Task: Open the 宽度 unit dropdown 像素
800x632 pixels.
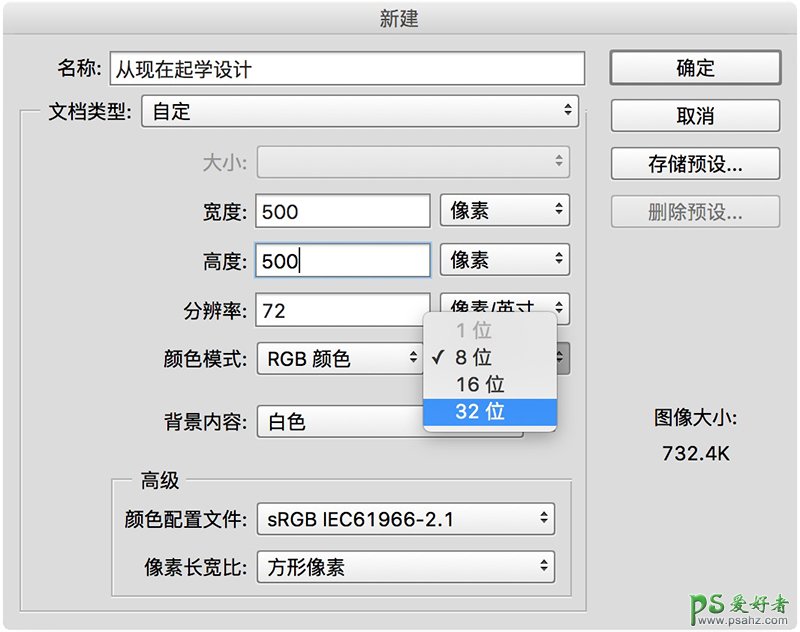Action: click(x=505, y=210)
